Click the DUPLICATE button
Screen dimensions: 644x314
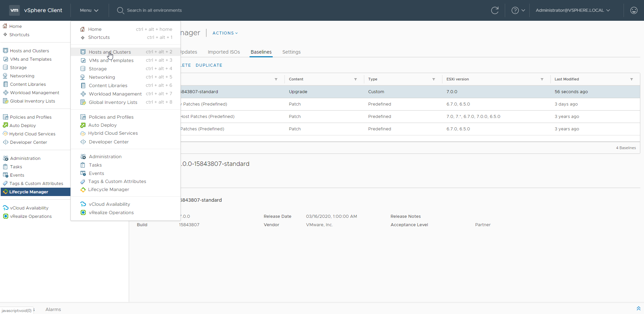pos(209,65)
